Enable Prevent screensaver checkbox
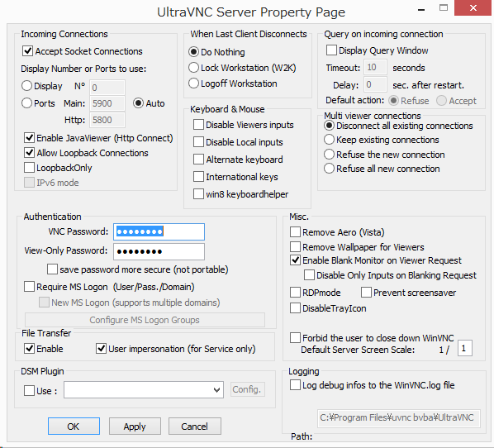The image size is (494, 448). click(366, 293)
